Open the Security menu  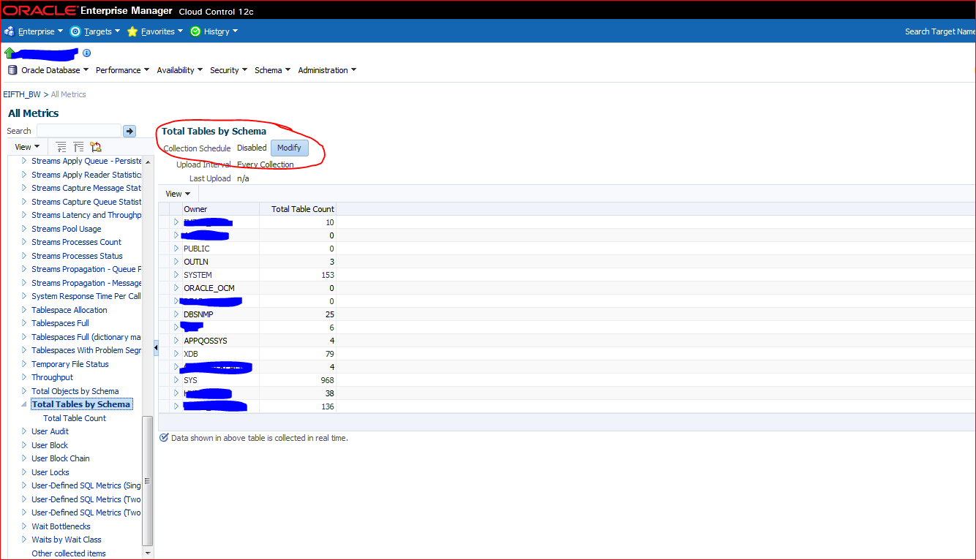[x=228, y=70]
